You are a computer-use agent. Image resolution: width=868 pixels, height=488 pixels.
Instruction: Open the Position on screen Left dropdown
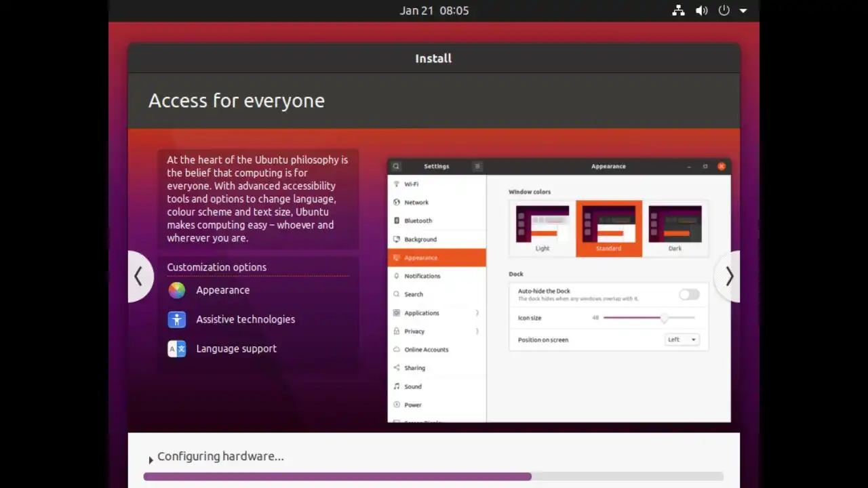682,340
